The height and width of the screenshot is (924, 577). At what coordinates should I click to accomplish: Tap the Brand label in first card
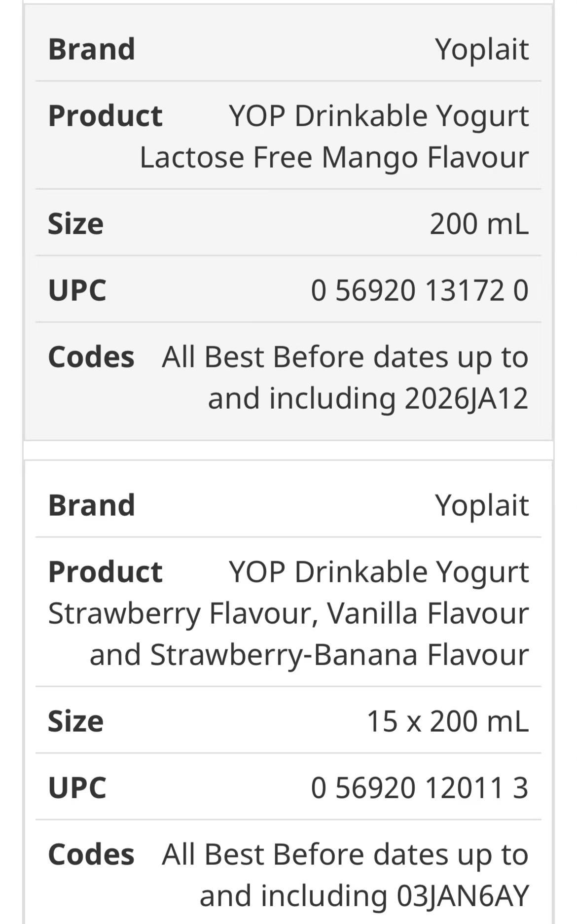coord(92,49)
